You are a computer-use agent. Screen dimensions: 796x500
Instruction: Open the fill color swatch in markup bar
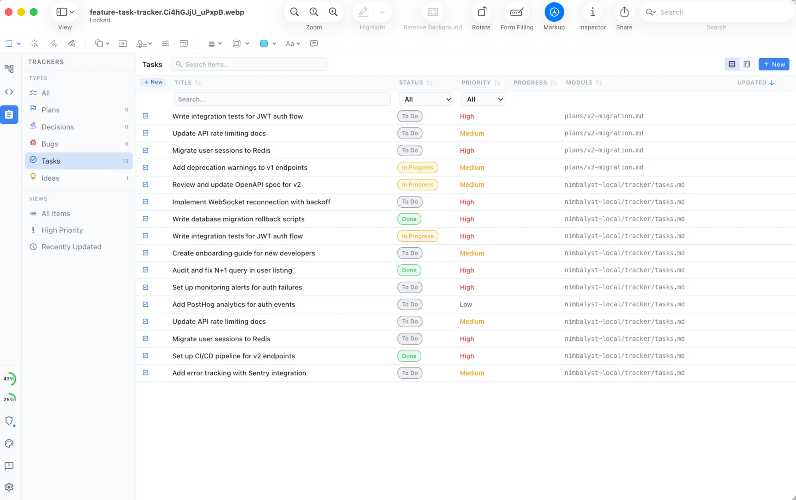(x=265, y=44)
